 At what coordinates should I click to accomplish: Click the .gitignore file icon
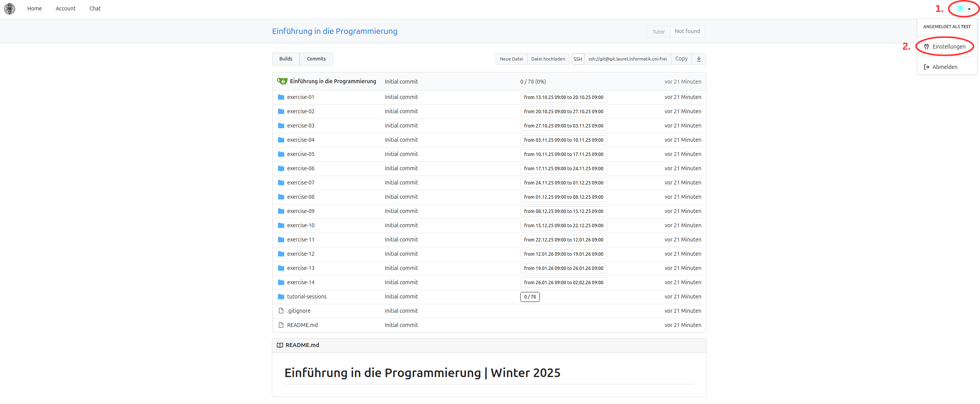click(x=281, y=311)
